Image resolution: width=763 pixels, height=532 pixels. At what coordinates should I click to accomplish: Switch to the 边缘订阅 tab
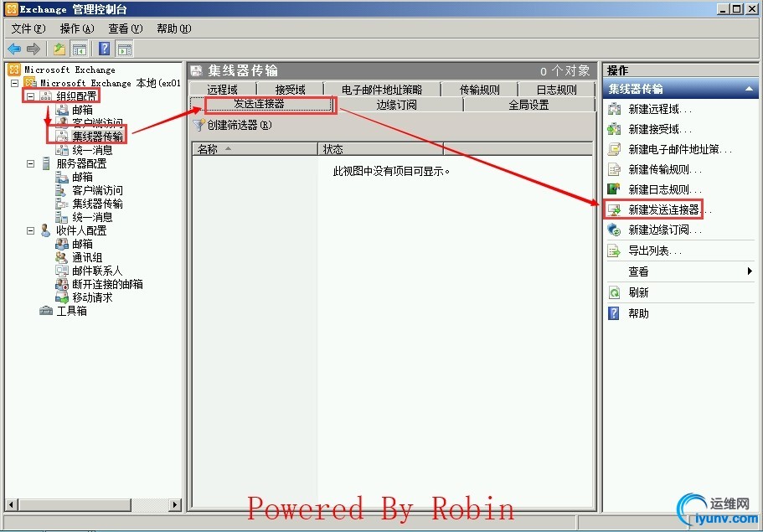397,105
